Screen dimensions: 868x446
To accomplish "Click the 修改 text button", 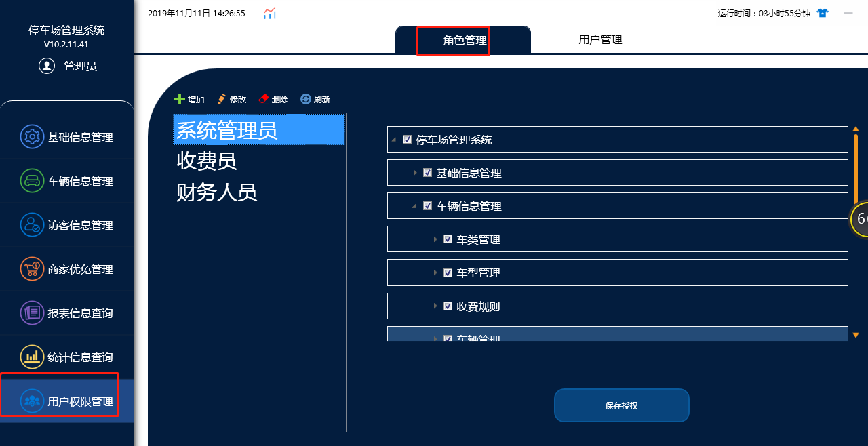I will [238, 100].
